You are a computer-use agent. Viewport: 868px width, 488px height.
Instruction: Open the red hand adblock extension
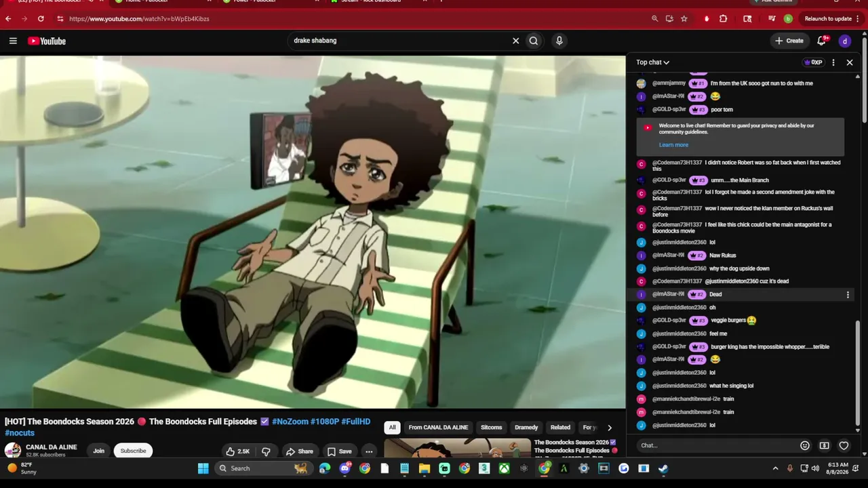click(707, 19)
